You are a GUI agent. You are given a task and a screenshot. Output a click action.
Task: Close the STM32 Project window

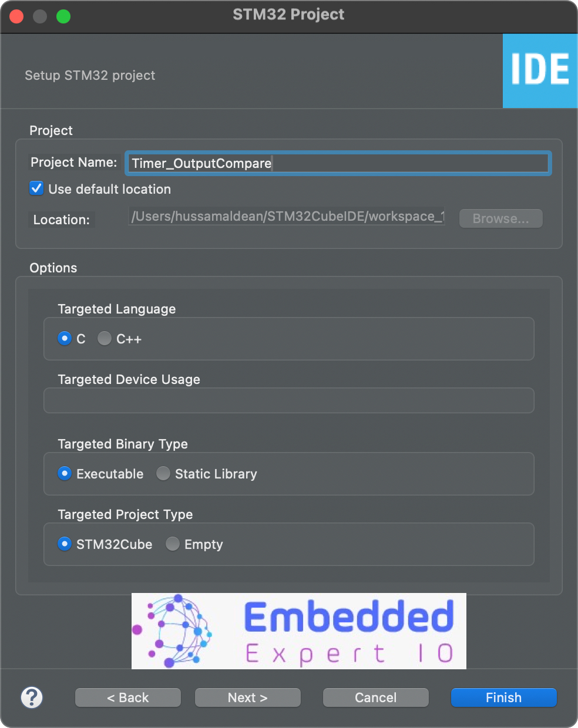pyautogui.click(x=16, y=16)
